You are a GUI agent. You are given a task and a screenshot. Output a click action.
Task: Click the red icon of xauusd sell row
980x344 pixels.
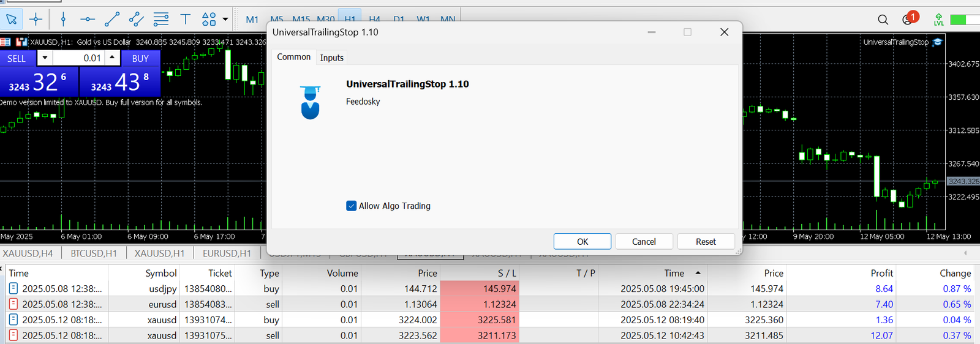coord(13,335)
